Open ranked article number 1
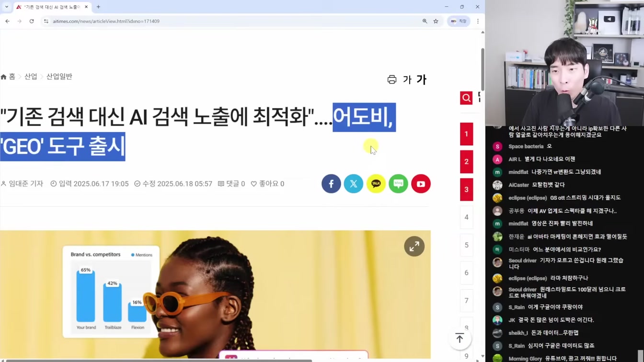The width and height of the screenshot is (644, 362). tap(466, 134)
